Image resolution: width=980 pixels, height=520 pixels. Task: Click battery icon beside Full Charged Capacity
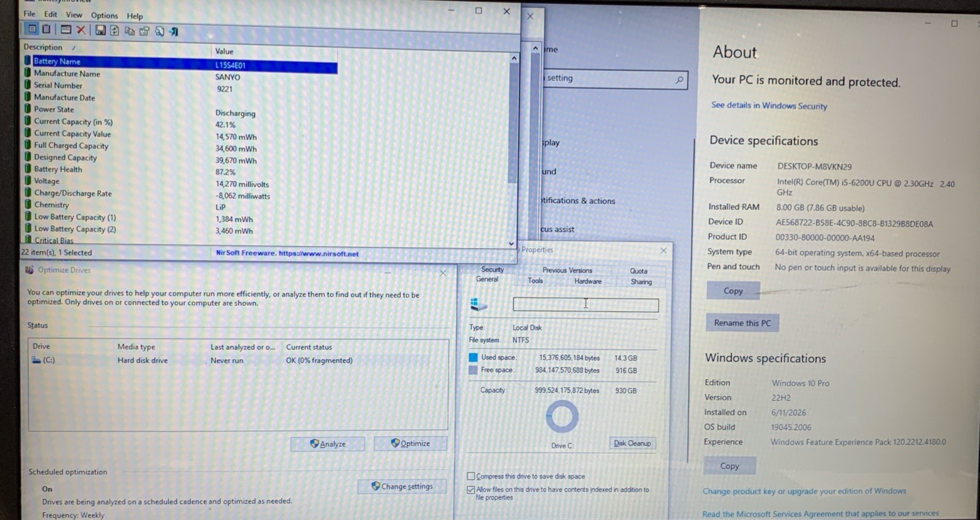coord(28,145)
